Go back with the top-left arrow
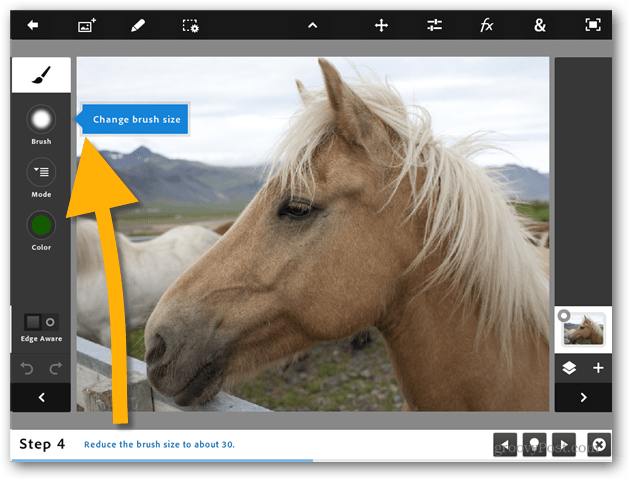 (33, 25)
